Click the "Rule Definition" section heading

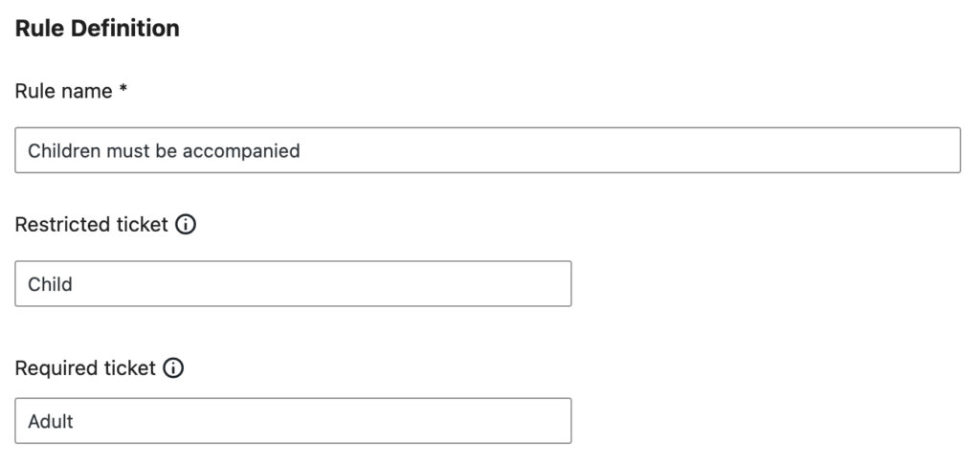point(97,29)
